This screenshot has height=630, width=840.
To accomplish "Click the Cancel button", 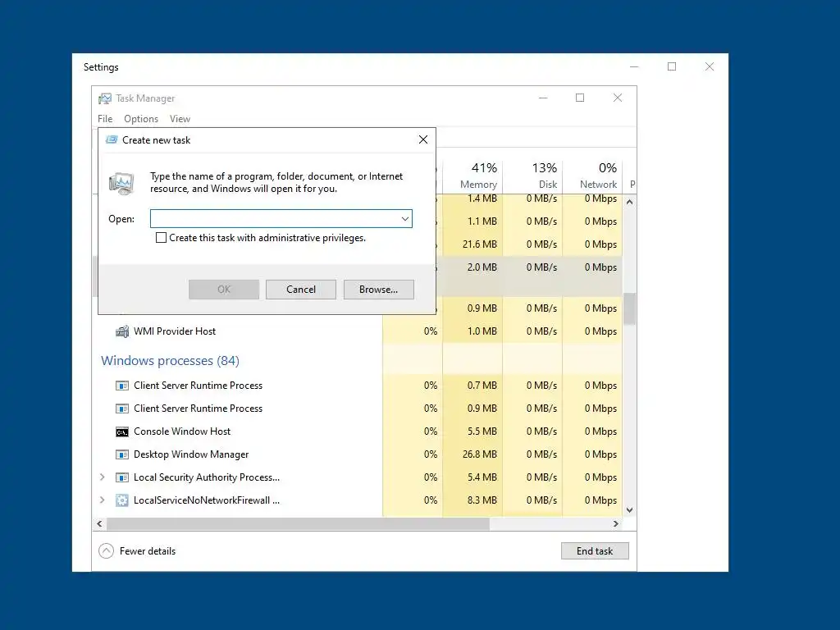I will [301, 290].
